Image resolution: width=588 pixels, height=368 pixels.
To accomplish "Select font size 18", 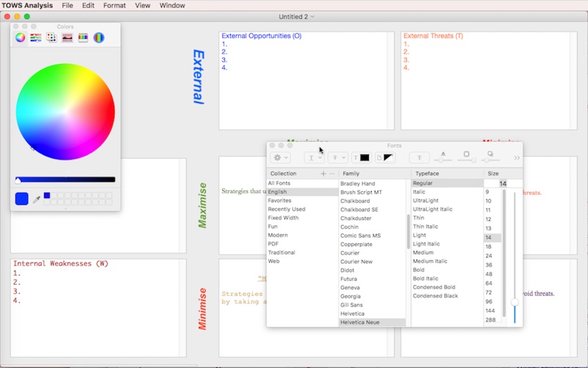I will 492,247.
